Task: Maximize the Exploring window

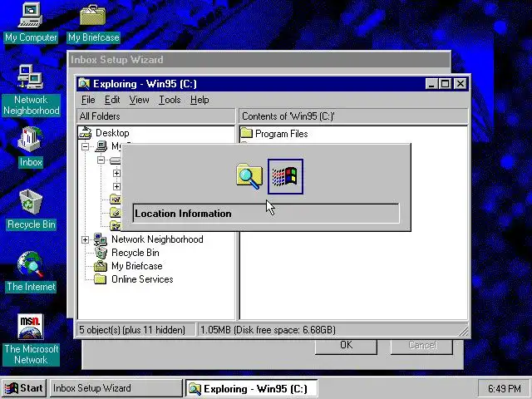Action: pos(445,84)
